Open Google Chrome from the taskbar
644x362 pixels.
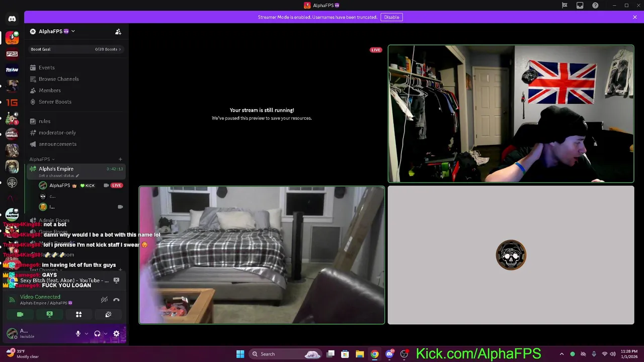pos(374,354)
